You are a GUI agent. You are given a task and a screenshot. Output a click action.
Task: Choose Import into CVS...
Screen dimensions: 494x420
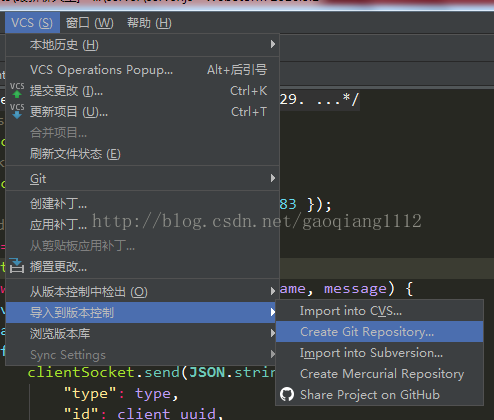[x=379, y=311]
